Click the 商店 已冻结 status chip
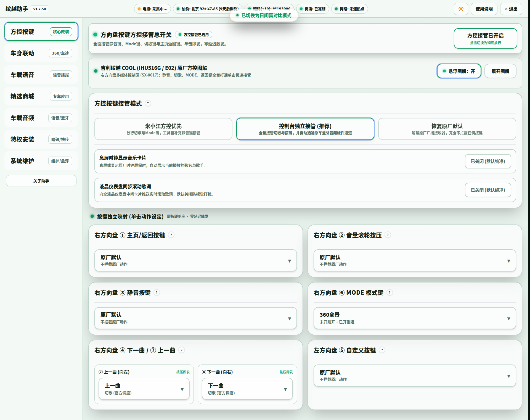 pyautogui.click(x=312, y=9)
